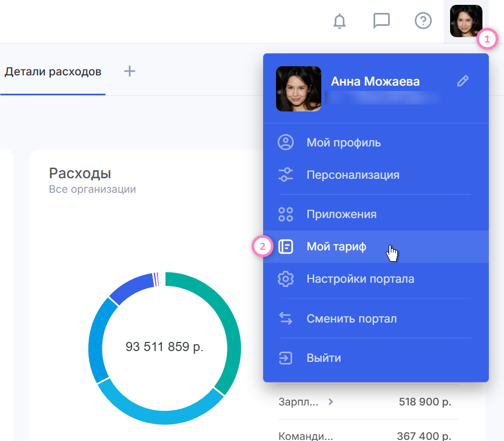Select Сменить портал option
This screenshot has height=441, width=504.
click(351, 318)
